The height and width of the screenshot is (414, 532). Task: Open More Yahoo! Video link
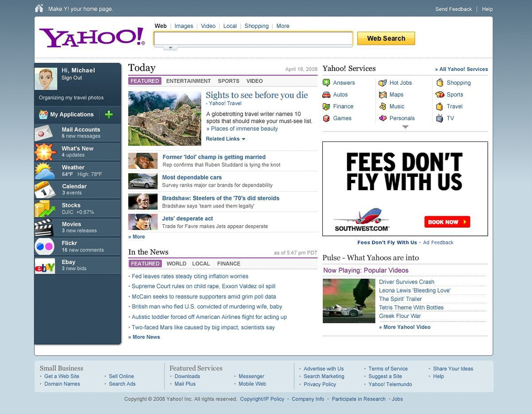(x=405, y=327)
